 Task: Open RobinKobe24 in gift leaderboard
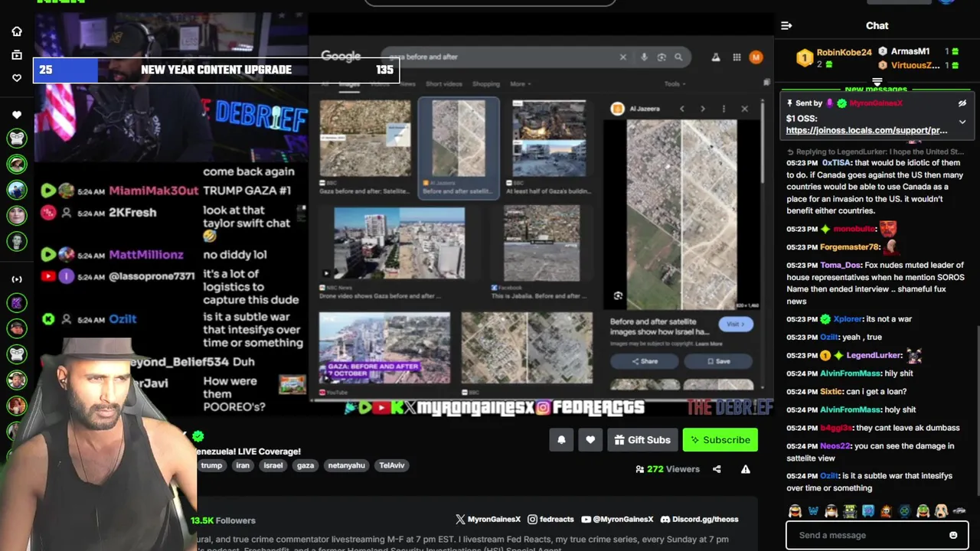844,53
